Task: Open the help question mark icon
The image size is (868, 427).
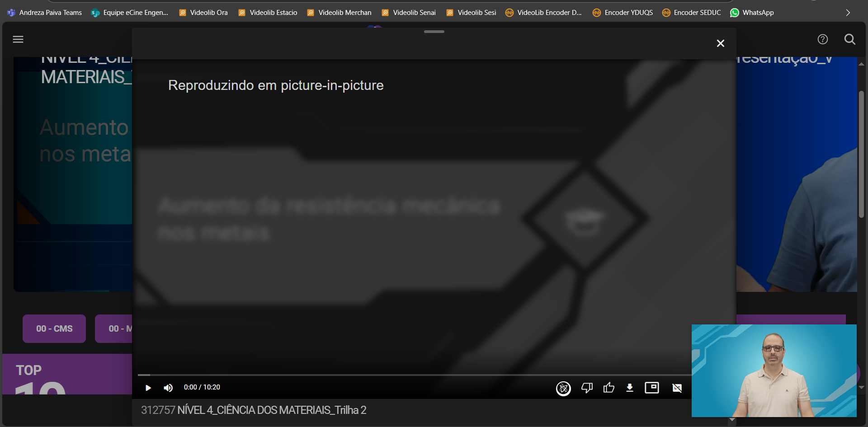Action: point(822,39)
